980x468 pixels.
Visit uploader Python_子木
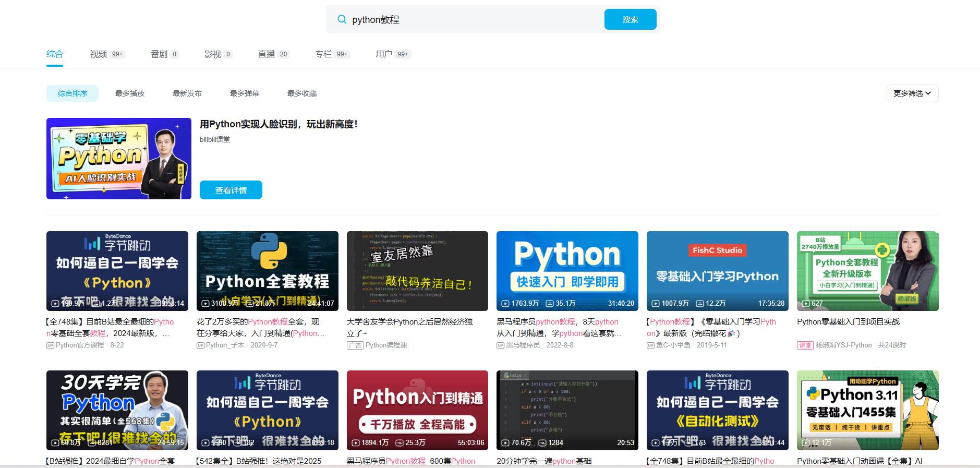(225, 345)
